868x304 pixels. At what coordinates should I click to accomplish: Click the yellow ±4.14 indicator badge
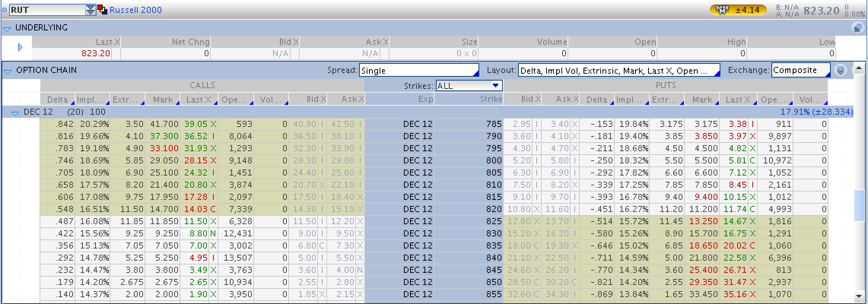coord(738,10)
